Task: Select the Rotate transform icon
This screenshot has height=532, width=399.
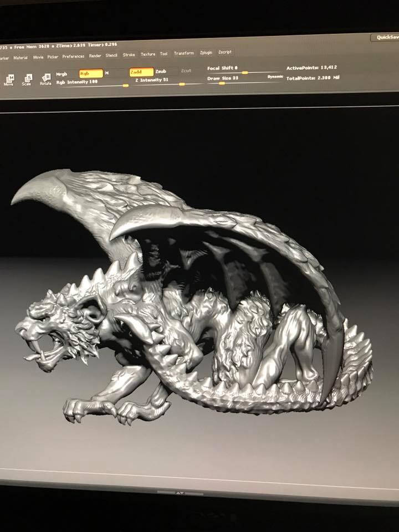Action: pos(46,79)
